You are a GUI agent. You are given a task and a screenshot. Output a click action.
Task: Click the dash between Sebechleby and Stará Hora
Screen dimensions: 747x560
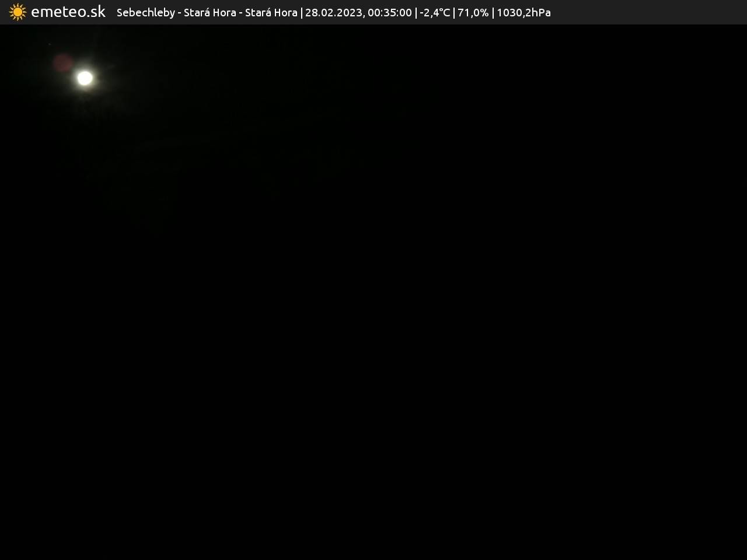(180, 13)
